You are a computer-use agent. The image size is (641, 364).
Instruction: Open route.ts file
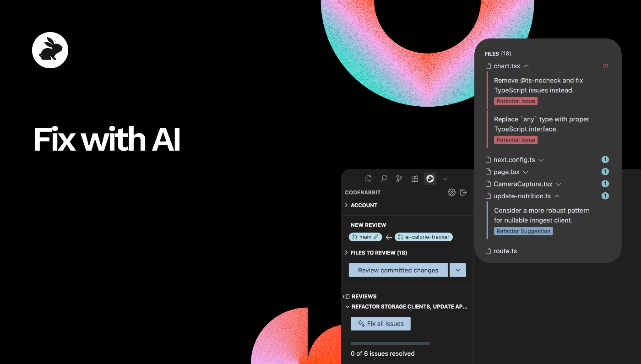(x=505, y=251)
